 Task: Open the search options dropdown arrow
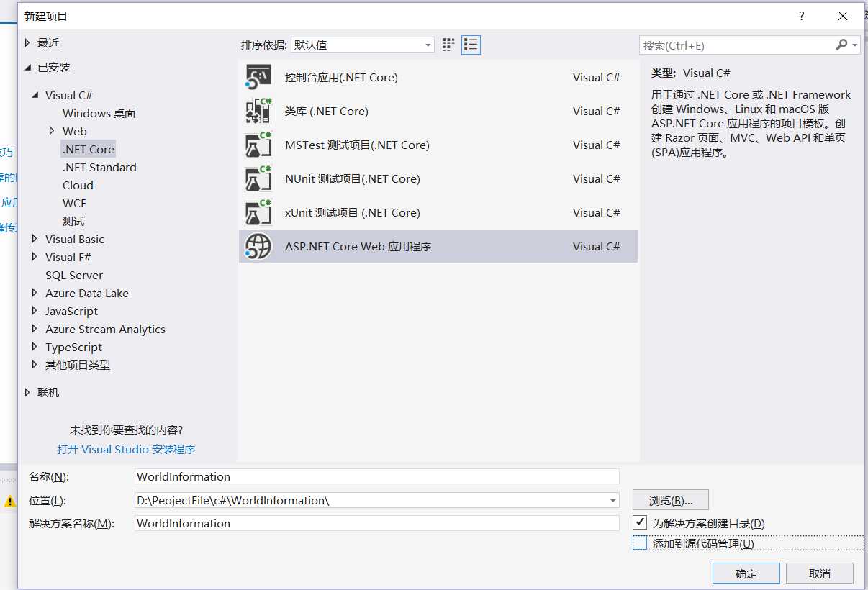pos(855,45)
